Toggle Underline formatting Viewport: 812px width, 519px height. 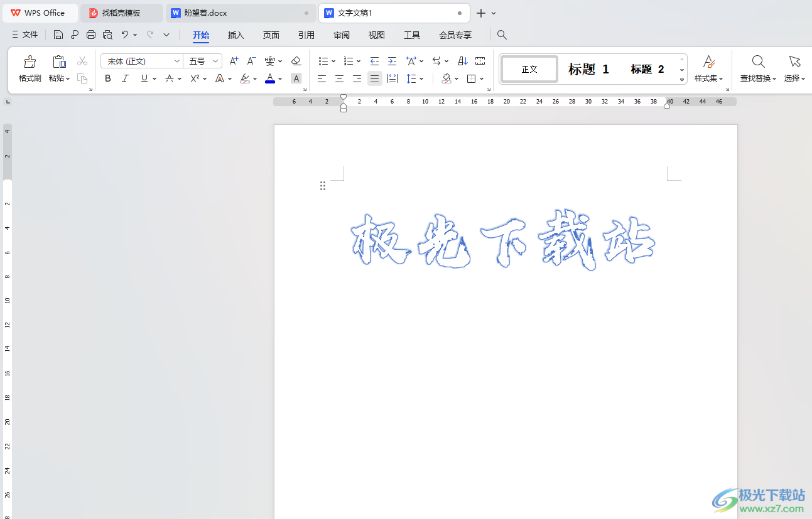144,78
